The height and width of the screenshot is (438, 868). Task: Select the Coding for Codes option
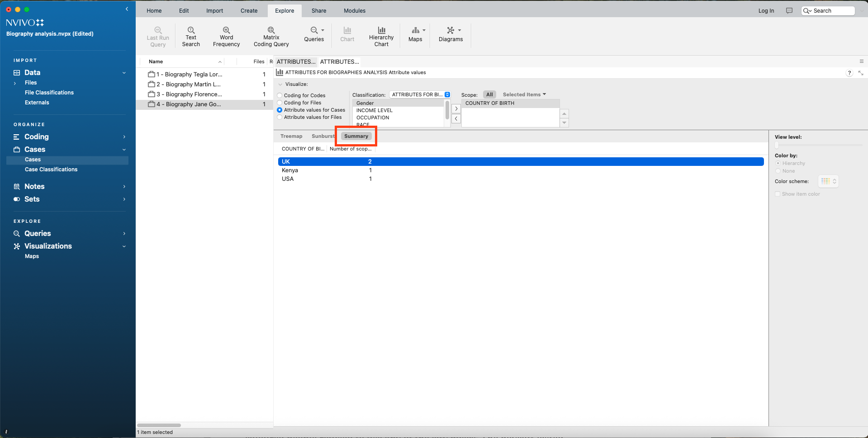point(280,95)
